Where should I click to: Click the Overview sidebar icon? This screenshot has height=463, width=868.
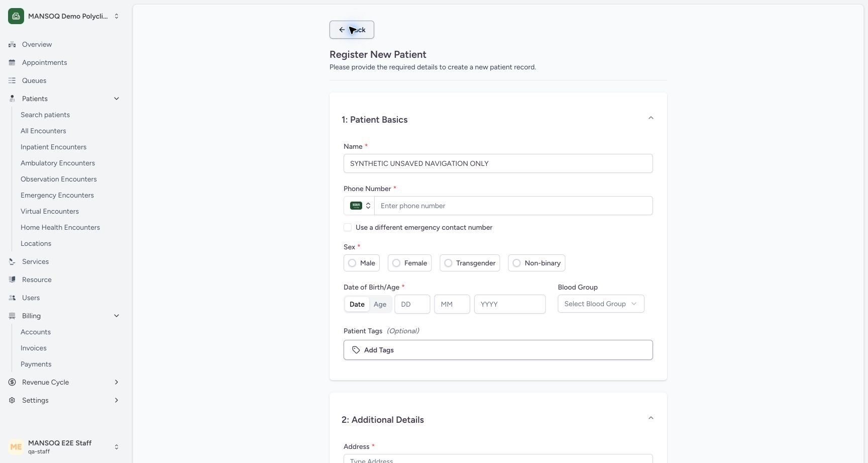pos(12,44)
